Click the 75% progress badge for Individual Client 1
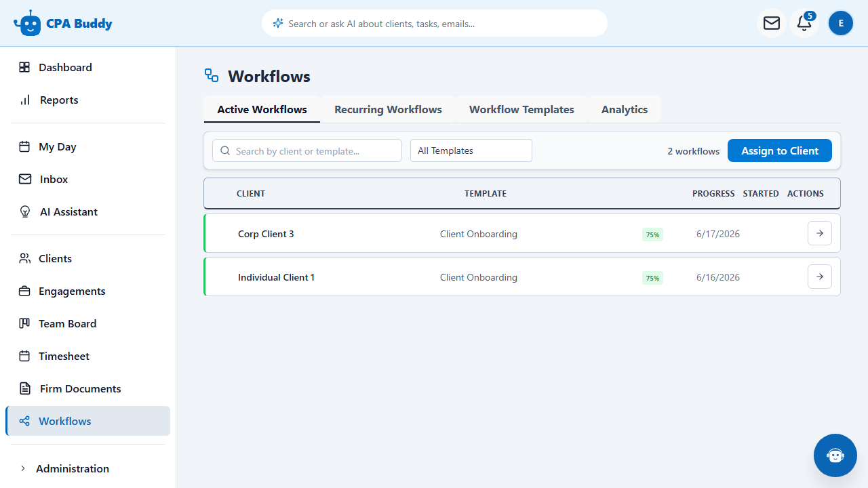868x488 pixels. coord(652,278)
